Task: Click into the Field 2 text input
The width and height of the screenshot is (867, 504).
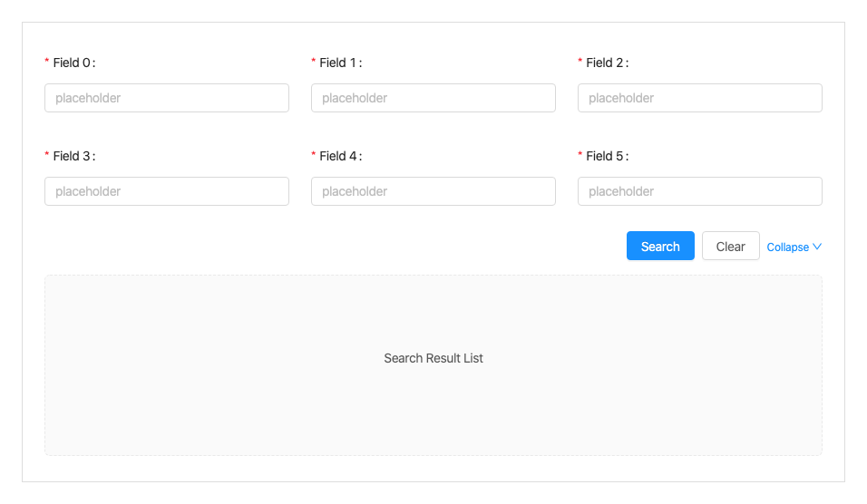Action: (700, 98)
